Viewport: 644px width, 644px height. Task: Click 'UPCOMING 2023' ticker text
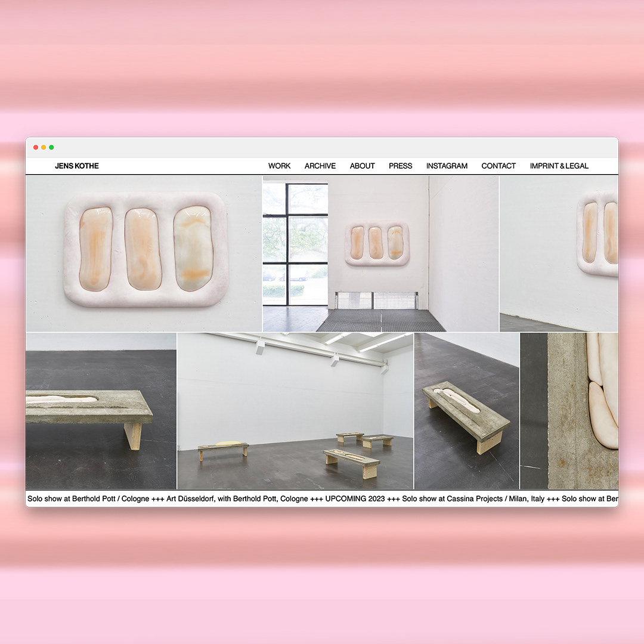pos(355,499)
